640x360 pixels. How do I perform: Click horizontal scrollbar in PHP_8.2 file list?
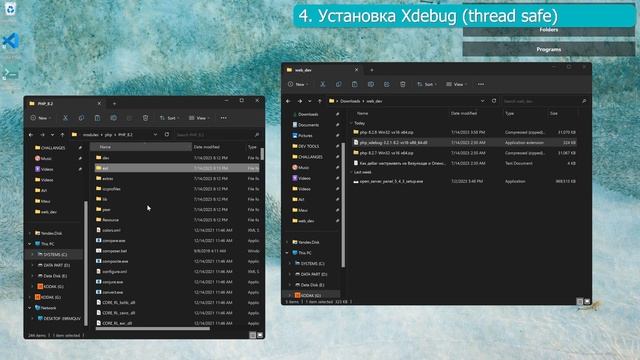coord(153,328)
